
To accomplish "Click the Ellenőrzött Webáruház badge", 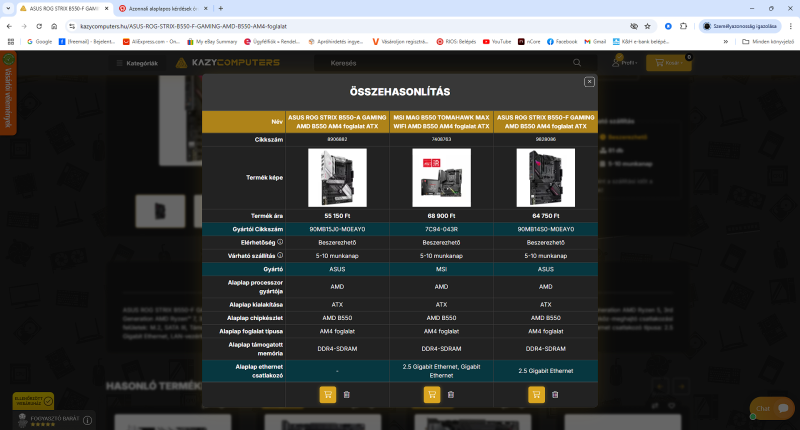I will tap(33, 401).
